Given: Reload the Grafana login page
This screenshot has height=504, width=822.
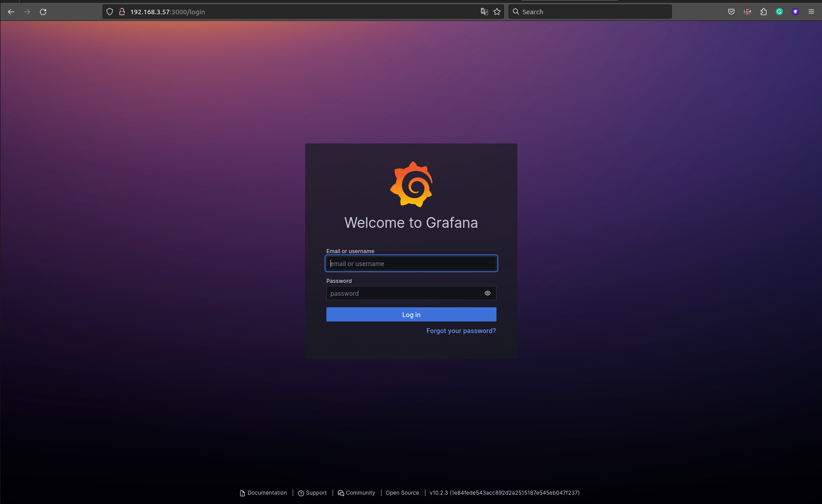Looking at the screenshot, I should coord(43,12).
